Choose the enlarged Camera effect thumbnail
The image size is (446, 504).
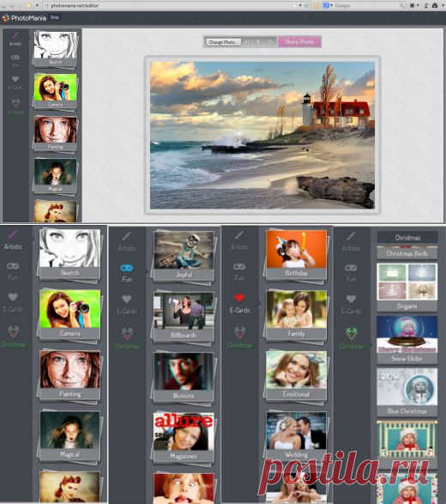click(69, 314)
